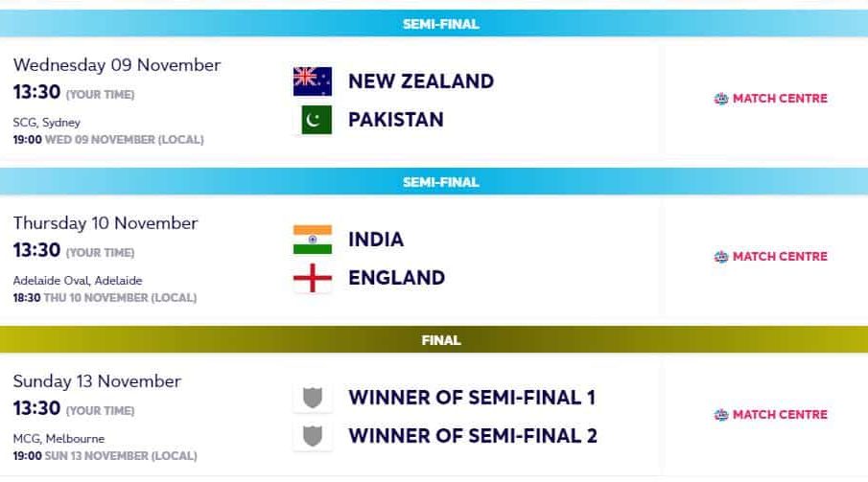This screenshot has height=482, width=868.
Task: Select the INDIA team name
Action: (376, 240)
